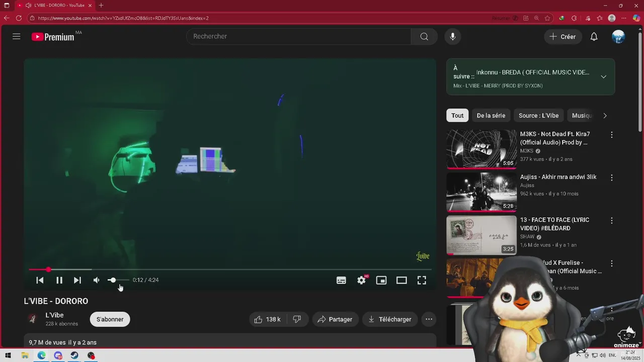644x362 pixels.
Task: Select the L'VIBE - DORORO browser tab
Action: 54,6
